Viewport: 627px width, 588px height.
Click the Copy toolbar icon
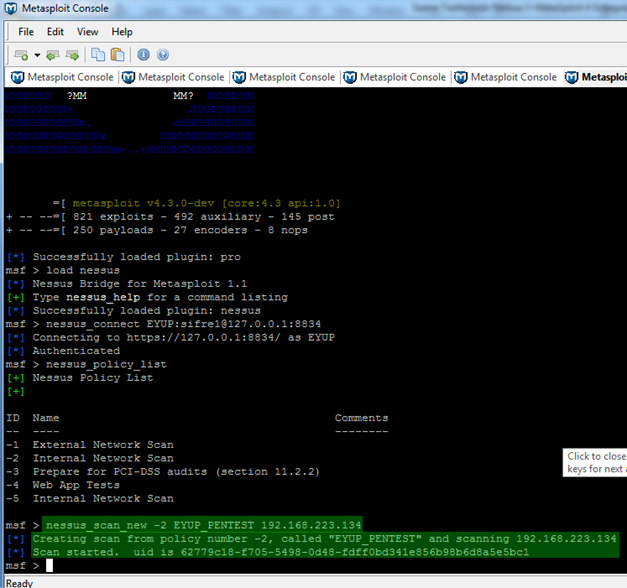pyautogui.click(x=98, y=54)
